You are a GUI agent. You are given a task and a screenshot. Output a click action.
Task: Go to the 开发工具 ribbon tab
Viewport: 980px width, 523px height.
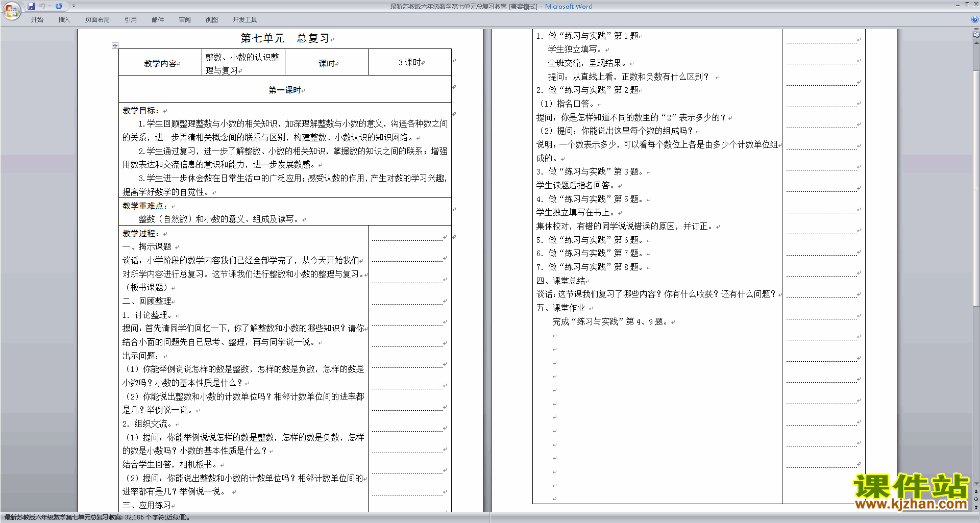pos(245,19)
